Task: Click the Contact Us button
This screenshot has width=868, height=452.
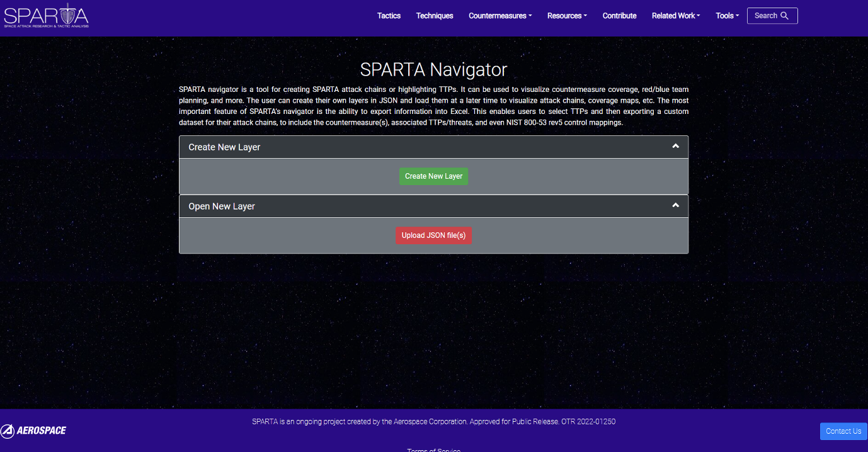Action: pos(843,431)
